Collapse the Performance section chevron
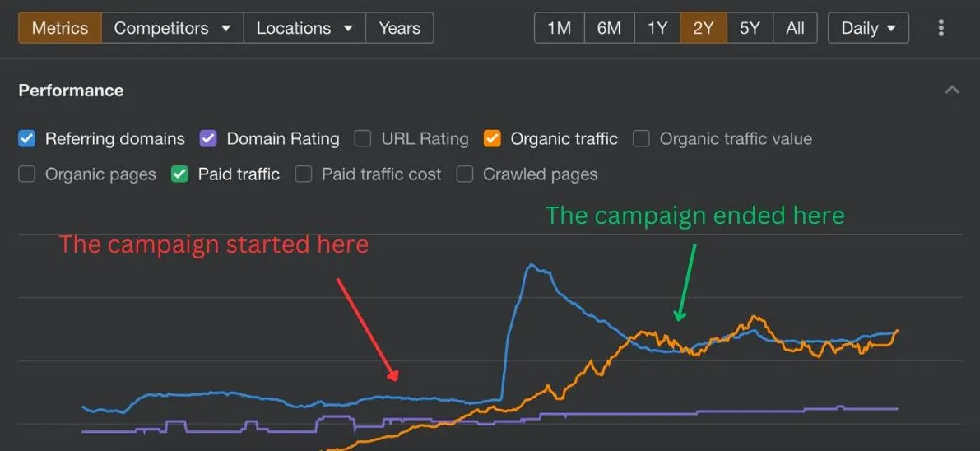980x451 pixels. (x=952, y=90)
